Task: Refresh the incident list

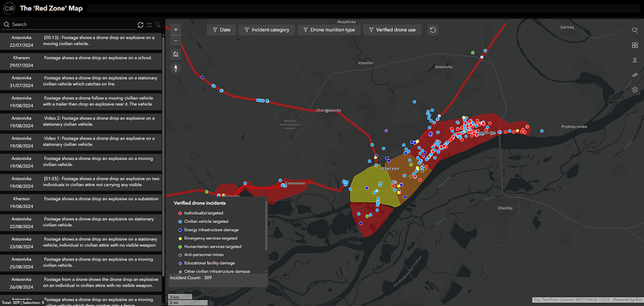Action: tap(140, 25)
